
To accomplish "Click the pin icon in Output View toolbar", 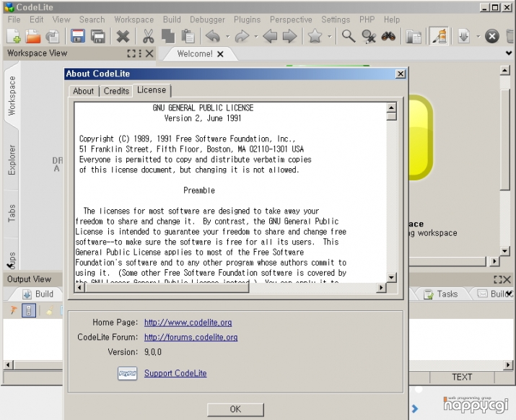I will (13, 310).
